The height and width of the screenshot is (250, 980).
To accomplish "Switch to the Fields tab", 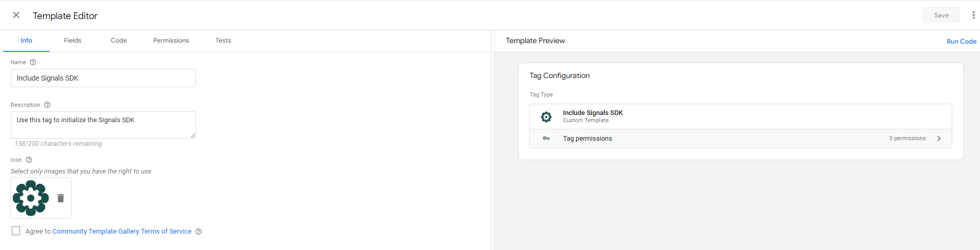I will click(72, 41).
